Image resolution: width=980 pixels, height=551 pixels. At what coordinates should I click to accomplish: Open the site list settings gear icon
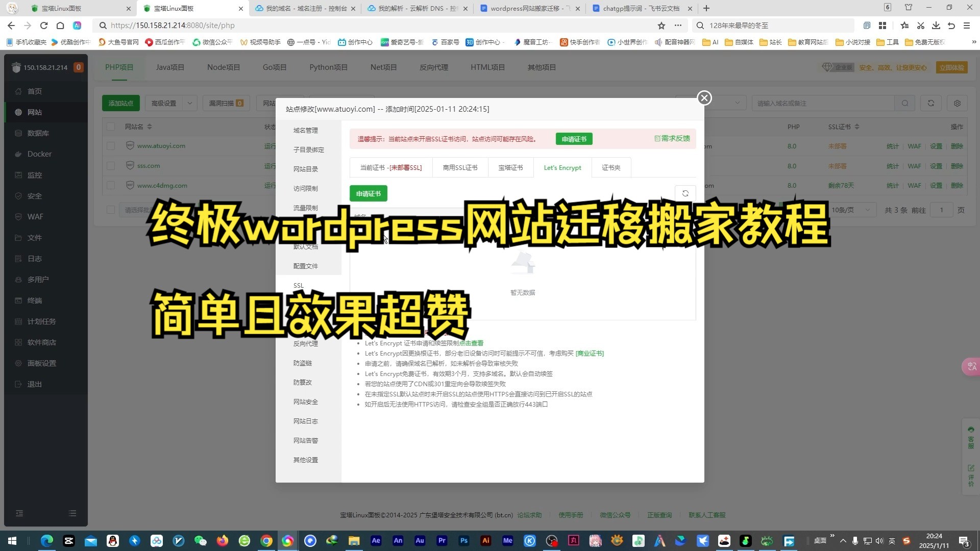click(x=957, y=103)
